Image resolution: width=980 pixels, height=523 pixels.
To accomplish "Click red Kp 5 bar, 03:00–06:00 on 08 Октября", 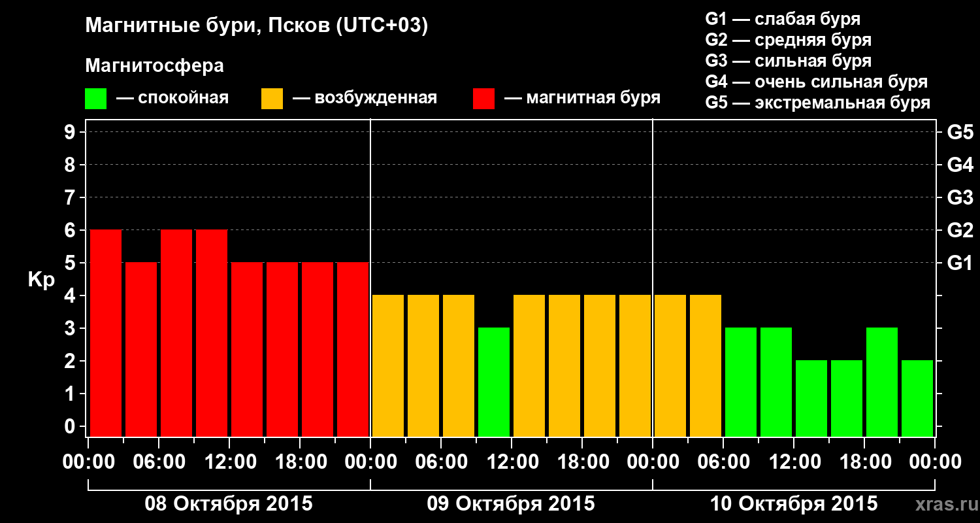I will (x=141, y=350).
